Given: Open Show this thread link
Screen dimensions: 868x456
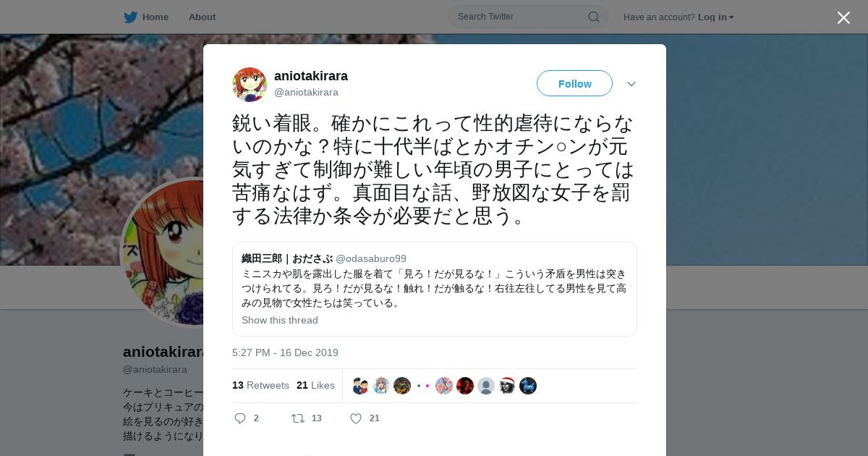Looking at the screenshot, I should click(x=280, y=320).
